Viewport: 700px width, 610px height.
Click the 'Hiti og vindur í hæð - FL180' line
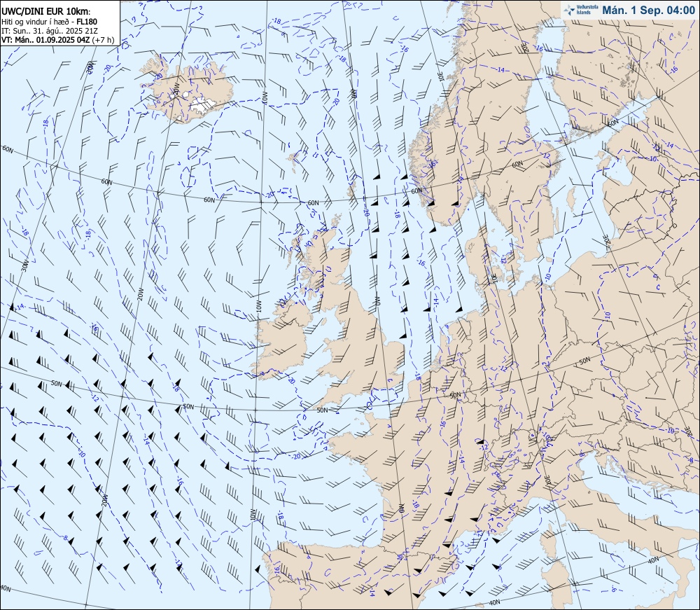49,22
